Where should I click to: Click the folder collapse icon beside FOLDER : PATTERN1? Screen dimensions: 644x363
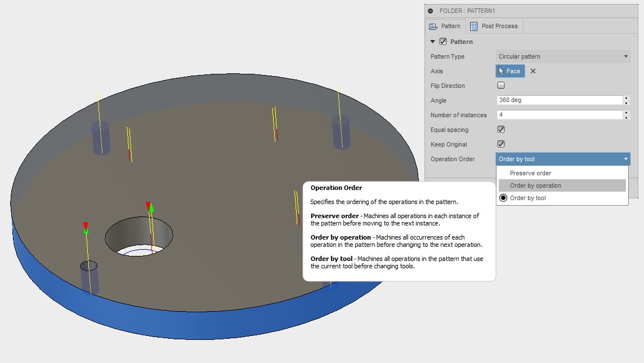click(431, 10)
